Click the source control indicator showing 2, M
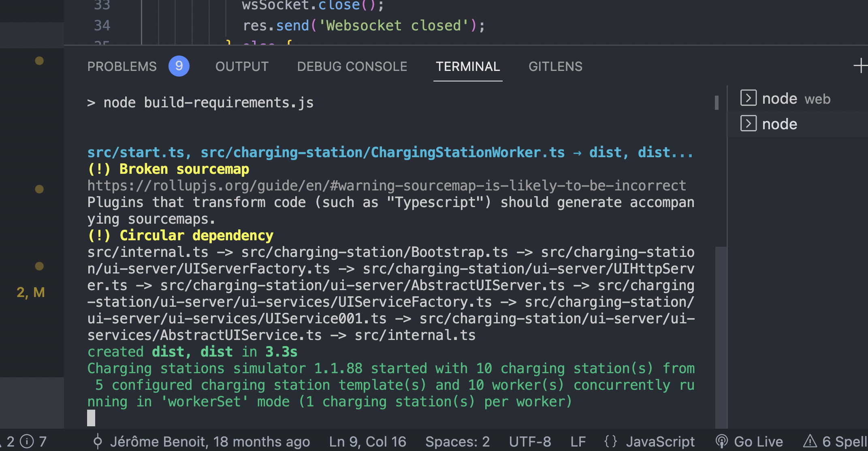 click(x=30, y=292)
